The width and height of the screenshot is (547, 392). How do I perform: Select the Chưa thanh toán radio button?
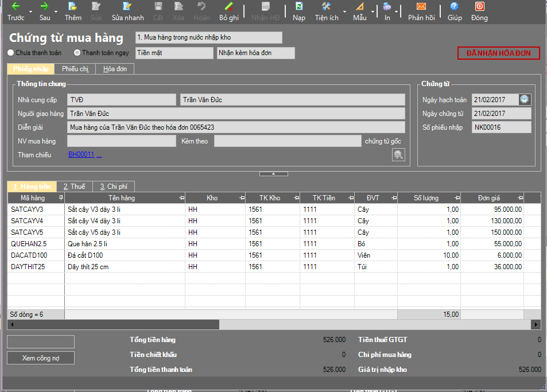[x=11, y=53]
